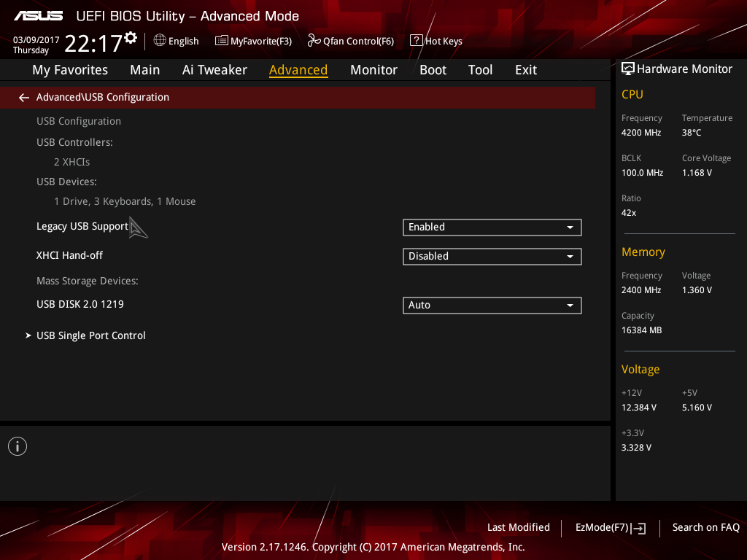Select the XHCI Hand-off label

point(69,256)
